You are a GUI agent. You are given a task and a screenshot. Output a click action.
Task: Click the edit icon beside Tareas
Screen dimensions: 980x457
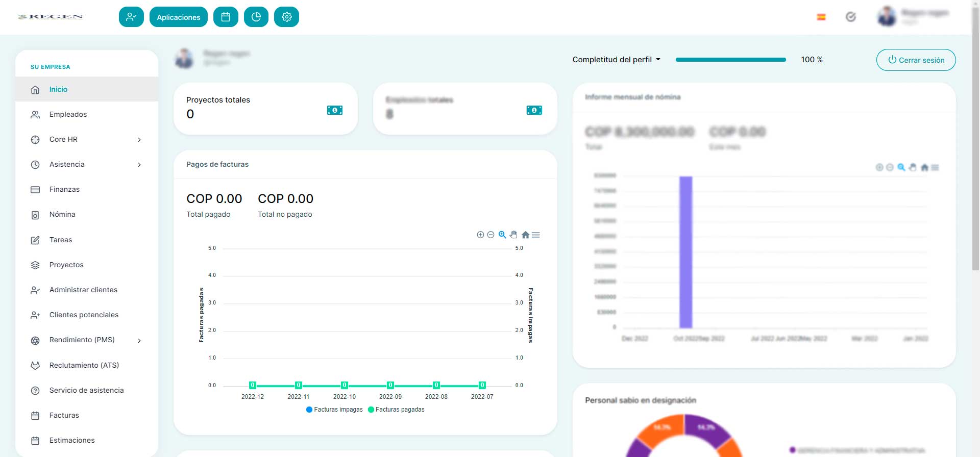pos(35,240)
